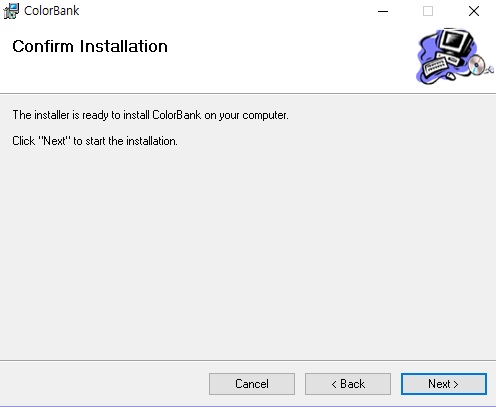Close the ColorBank setup window
496x407 pixels.
click(x=474, y=11)
